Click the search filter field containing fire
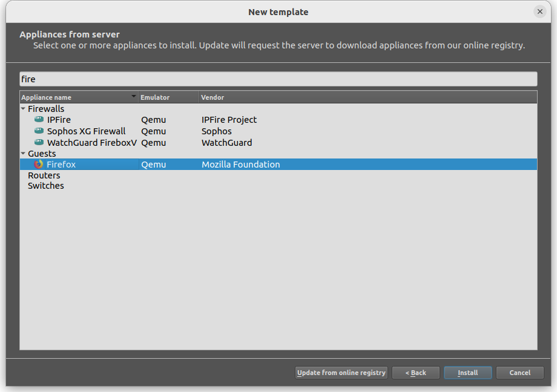The height and width of the screenshot is (392, 557). coord(278,79)
